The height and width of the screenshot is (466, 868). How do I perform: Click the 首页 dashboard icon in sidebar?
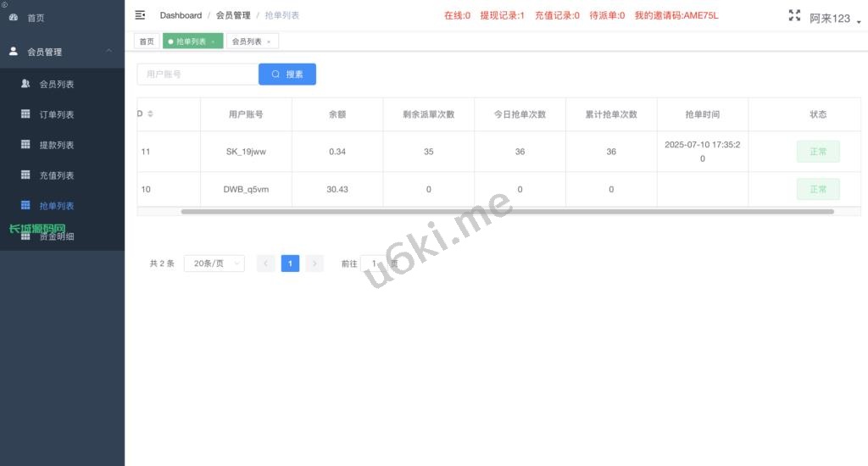pos(14,17)
